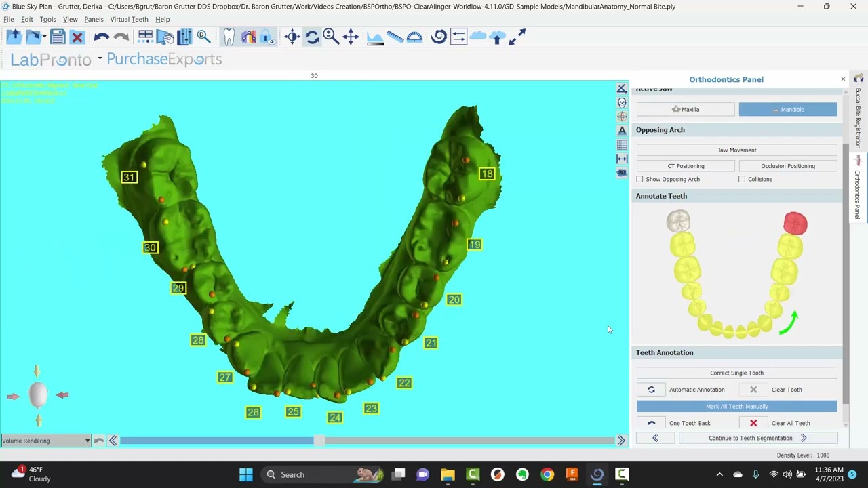Viewport: 868px width, 488px height.
Task: Click the back arrow button in panel footer
Action: click(x=655, y=439)
